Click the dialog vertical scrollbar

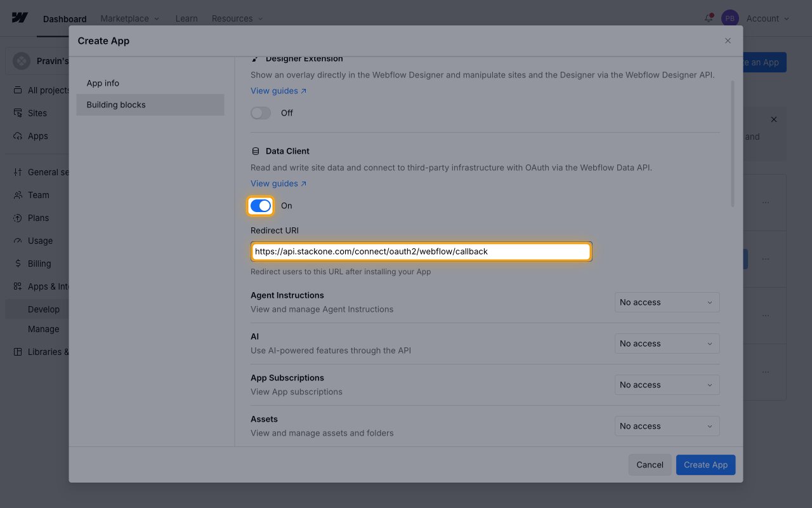733,143
